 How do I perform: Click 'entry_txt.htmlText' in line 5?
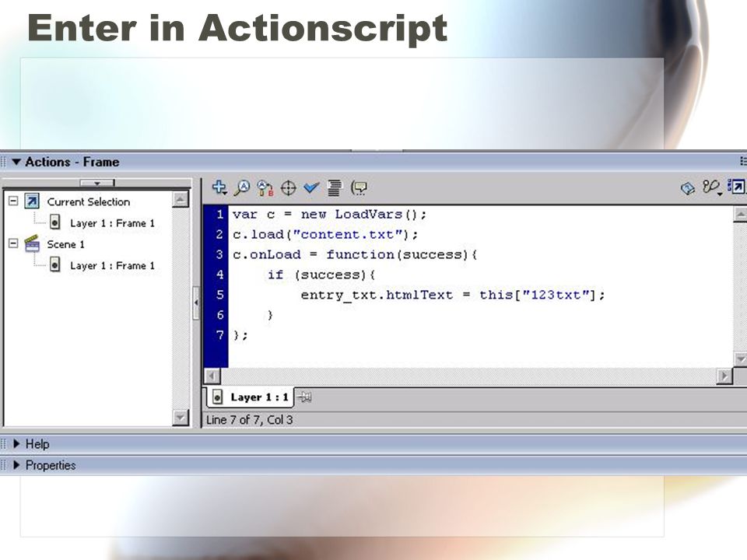(377, 296)
